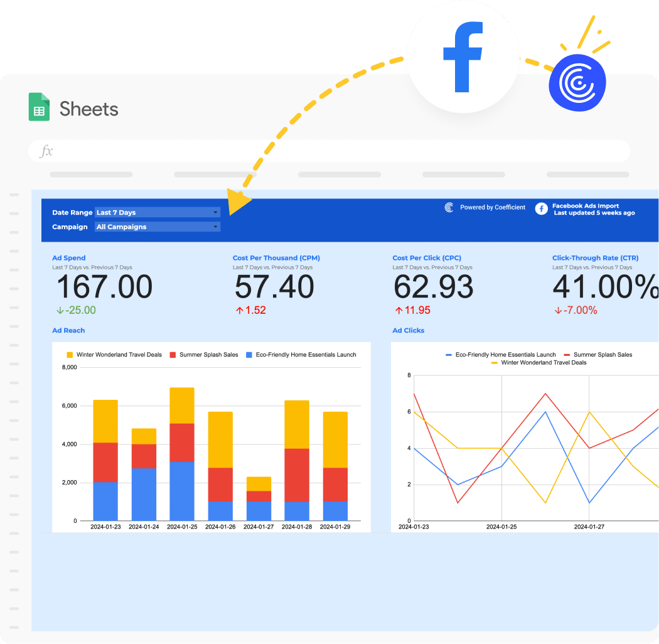Click the Last updated 5 weeks ago text
The height and width of the screenshot is (644, 659).
click(x=594, y=213)
